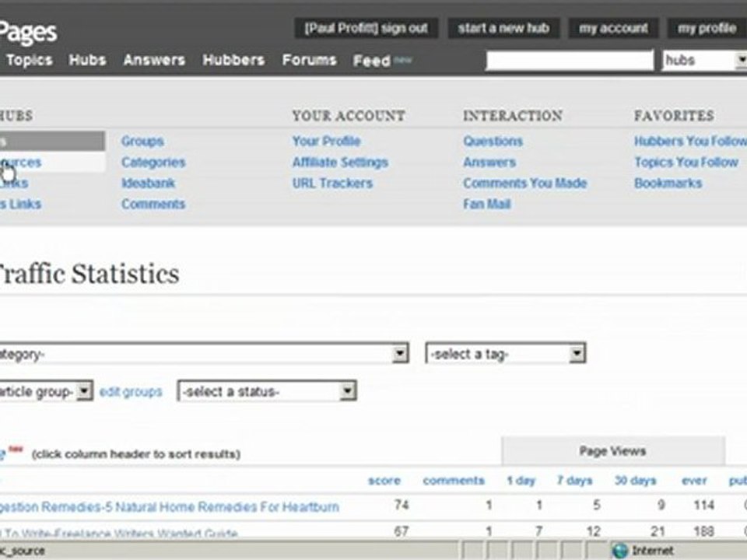Click the Internet globe icon in status bar
Viewport: 747px width, 560px height.
619,551
